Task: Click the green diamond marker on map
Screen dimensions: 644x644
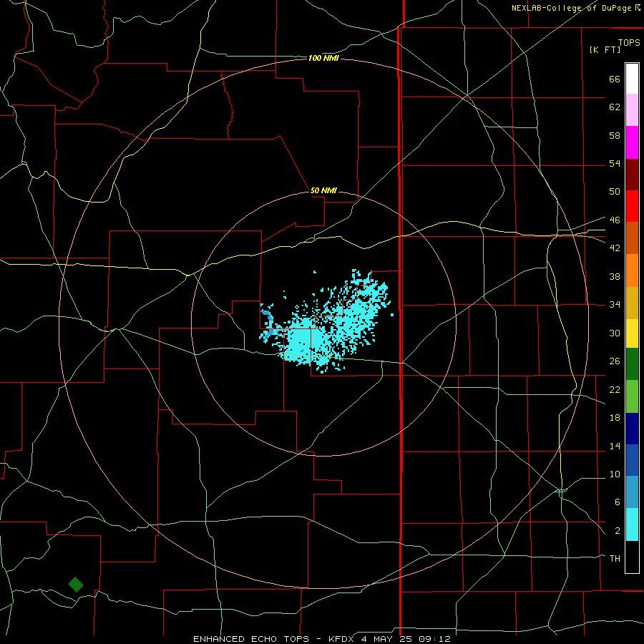Action: [76, 584]
